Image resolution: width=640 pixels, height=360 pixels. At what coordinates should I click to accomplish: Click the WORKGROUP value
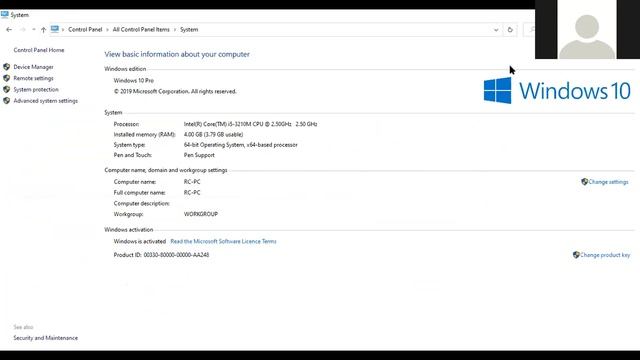pos(200,214)
